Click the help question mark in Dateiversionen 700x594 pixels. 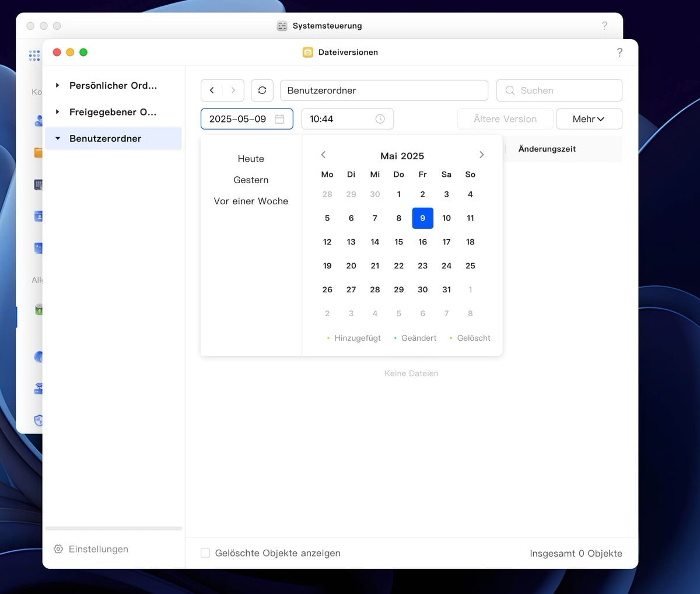coord(619,53)
